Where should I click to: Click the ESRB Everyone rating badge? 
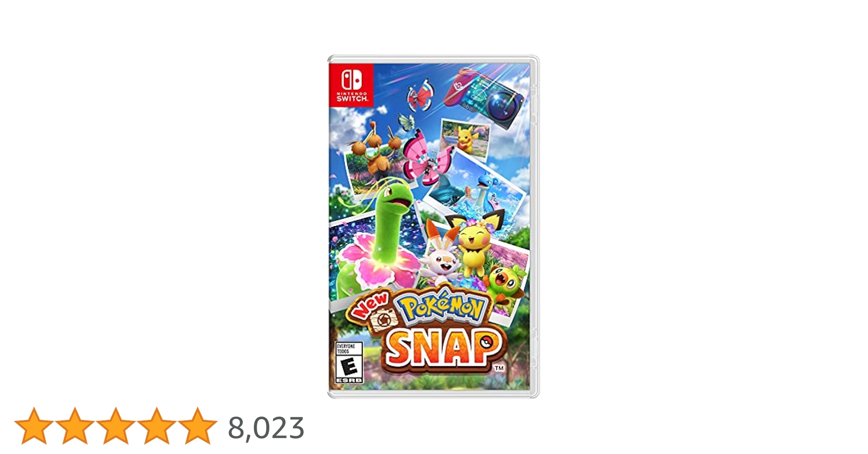click(349, 362)
